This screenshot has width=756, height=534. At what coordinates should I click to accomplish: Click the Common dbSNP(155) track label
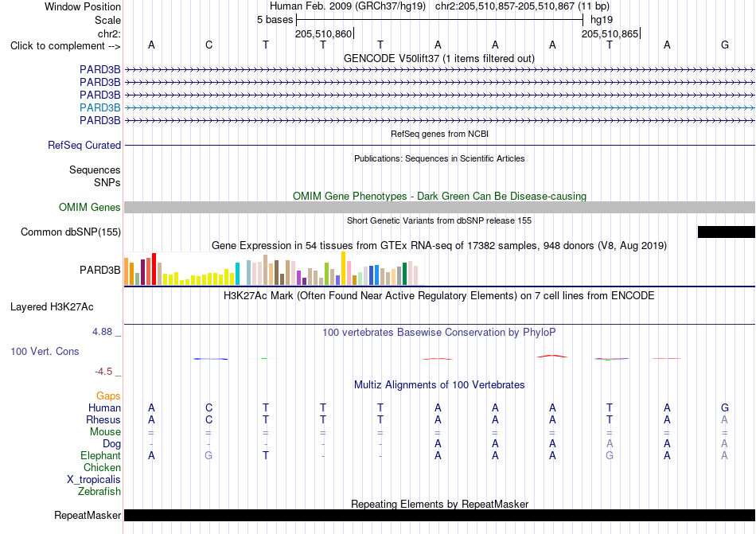point(71,232)
